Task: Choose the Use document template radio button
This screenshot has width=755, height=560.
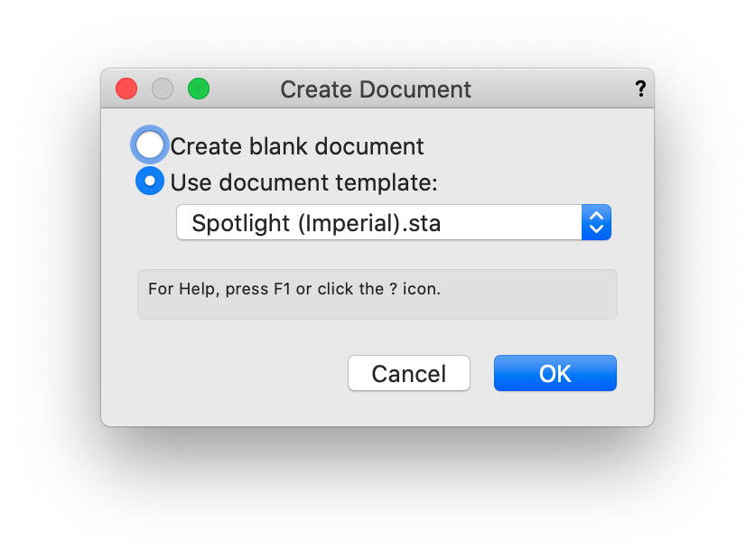Action: (x=150, y=182)
